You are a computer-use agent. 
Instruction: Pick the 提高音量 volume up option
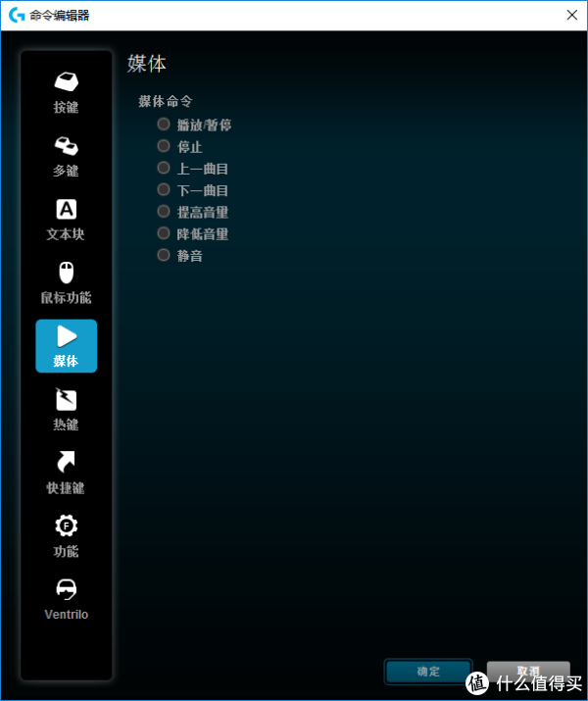193,212
